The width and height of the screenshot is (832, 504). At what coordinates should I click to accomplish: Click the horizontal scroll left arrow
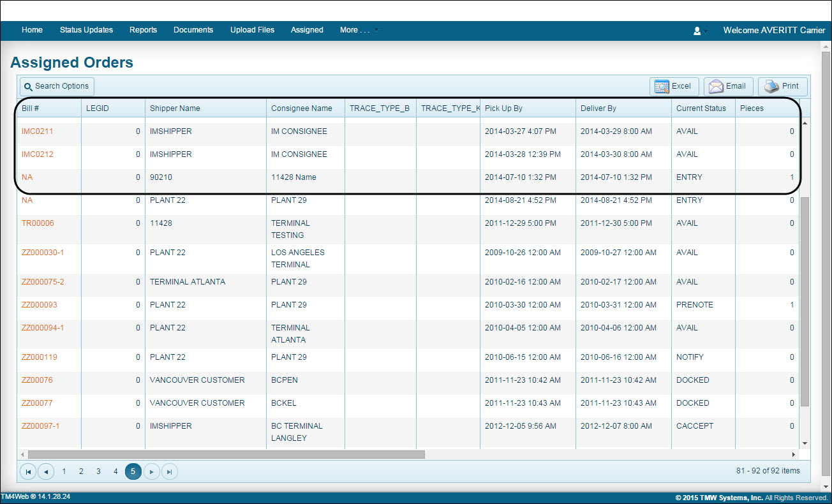click(23, 455)
